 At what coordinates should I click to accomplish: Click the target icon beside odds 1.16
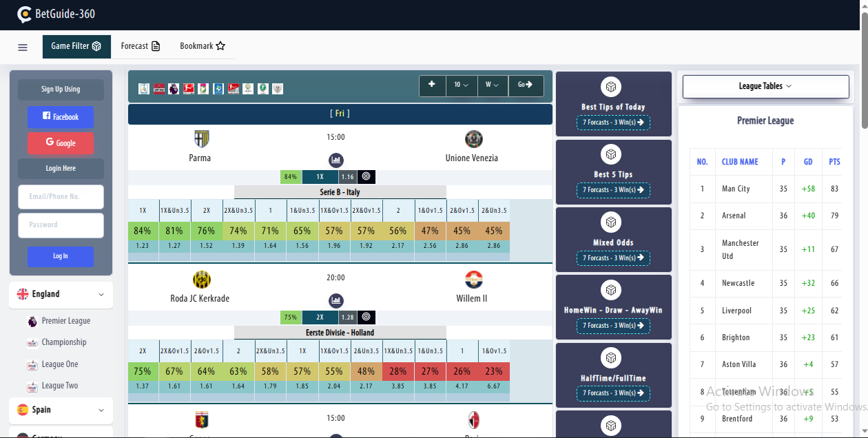(366, 177)
